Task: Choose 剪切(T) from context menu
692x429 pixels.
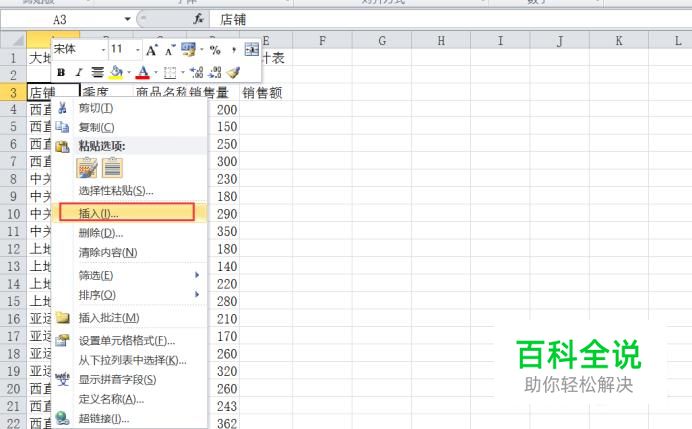Action: 129,108
